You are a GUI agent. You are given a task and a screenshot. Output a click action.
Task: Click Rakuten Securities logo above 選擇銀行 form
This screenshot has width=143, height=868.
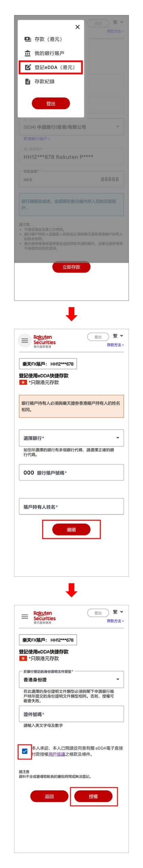click(44, 341)
